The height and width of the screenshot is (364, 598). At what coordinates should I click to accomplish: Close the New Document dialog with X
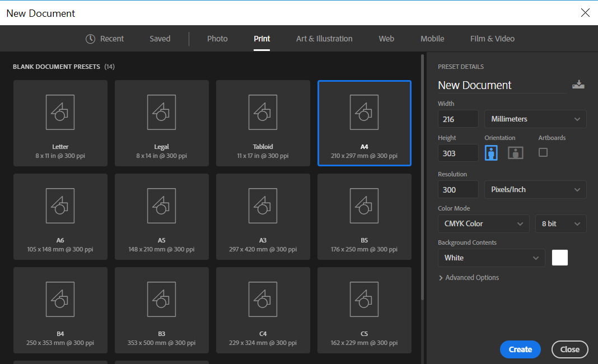point(585,12)
